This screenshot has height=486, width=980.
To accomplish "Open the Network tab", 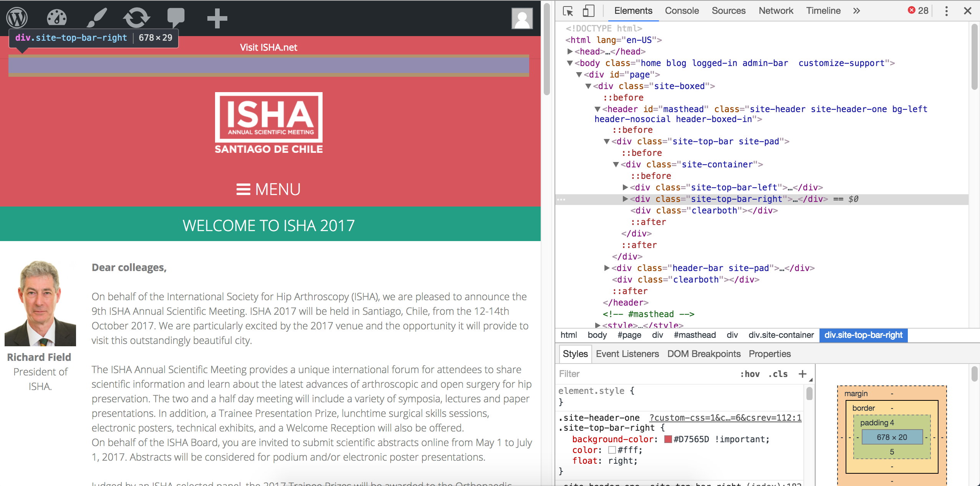I will (776, 11).
